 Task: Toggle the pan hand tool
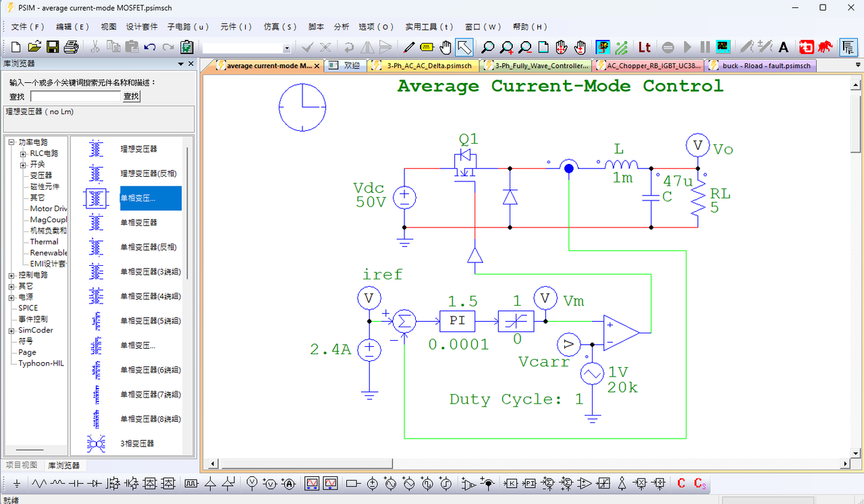pos(446,47)
